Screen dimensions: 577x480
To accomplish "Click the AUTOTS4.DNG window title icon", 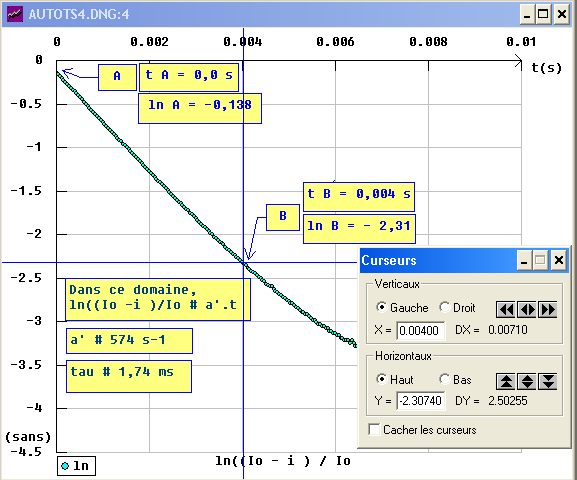I will tap(15, 14).
